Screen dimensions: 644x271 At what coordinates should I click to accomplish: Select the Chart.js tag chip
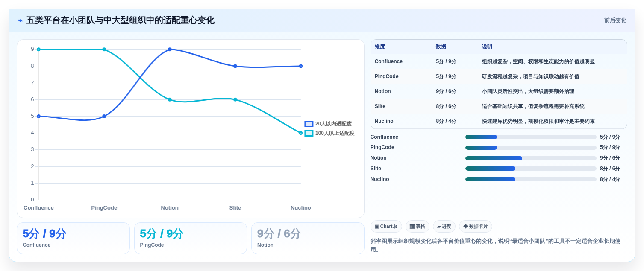coord(386,226)
